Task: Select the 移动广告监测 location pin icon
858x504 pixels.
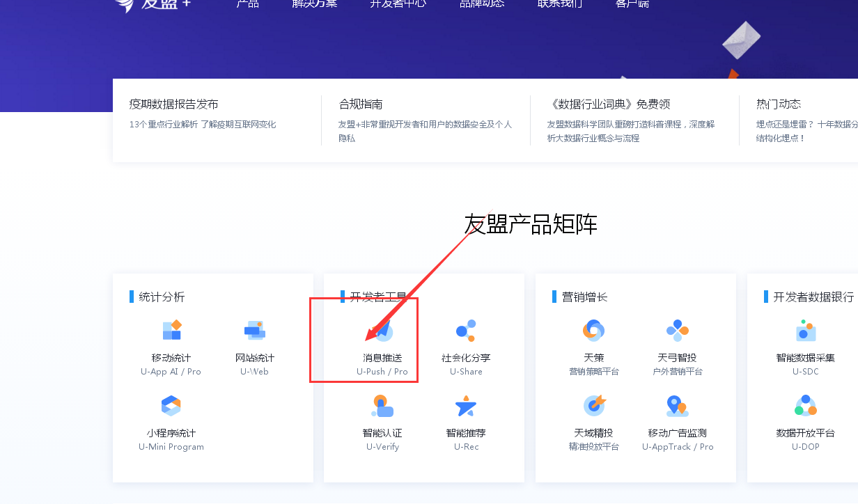Action: 678,406
